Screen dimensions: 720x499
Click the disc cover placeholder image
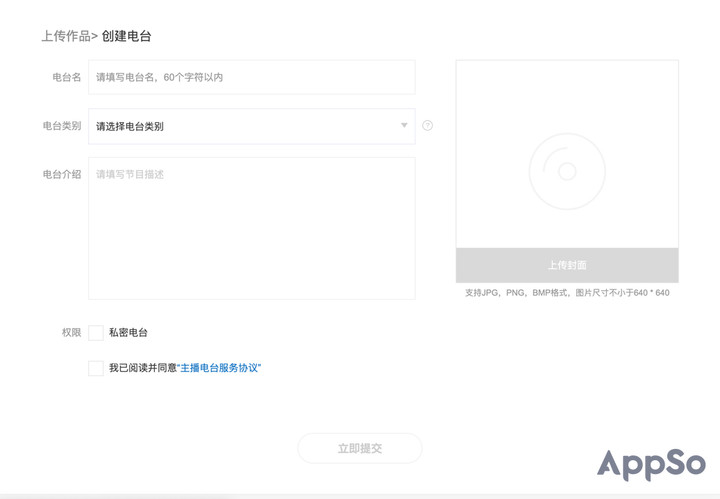point(567,171)
